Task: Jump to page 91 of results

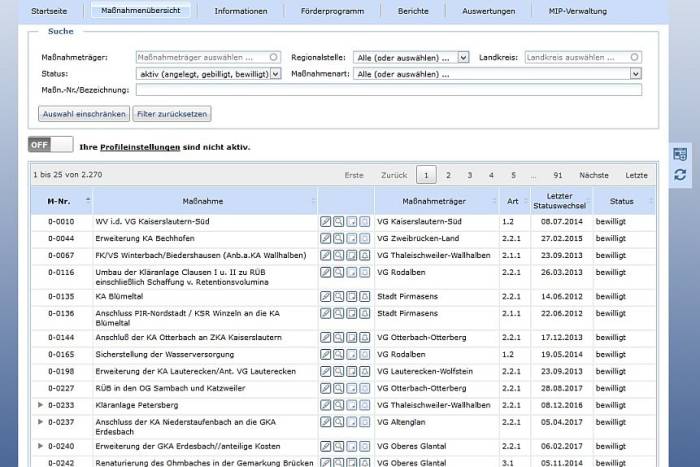Action: click(558, 175)
